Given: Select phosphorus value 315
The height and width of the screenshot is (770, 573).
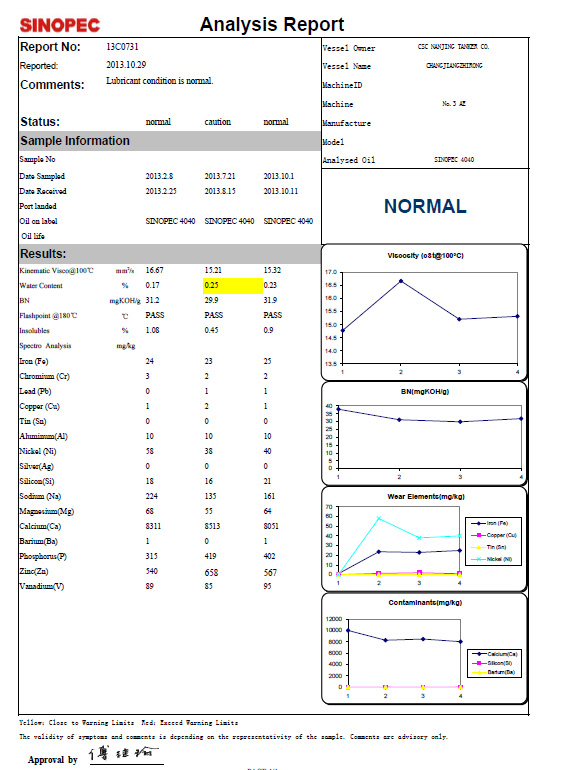Looking at the screenshot, I should coord(151,556).
